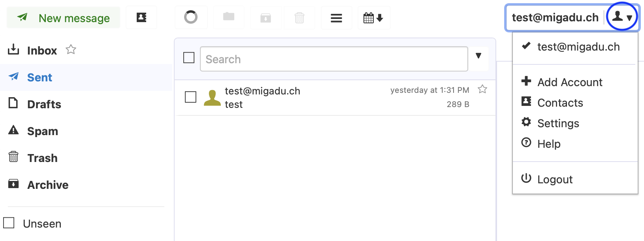
Task: Click the refresh messages icon
Action: [x=191, y=17]
